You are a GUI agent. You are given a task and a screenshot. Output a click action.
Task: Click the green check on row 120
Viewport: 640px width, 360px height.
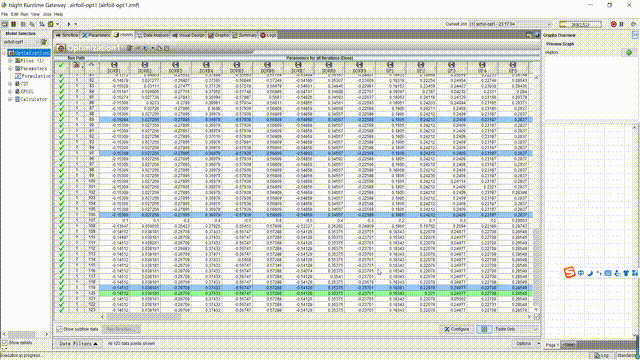coord(62,293)
